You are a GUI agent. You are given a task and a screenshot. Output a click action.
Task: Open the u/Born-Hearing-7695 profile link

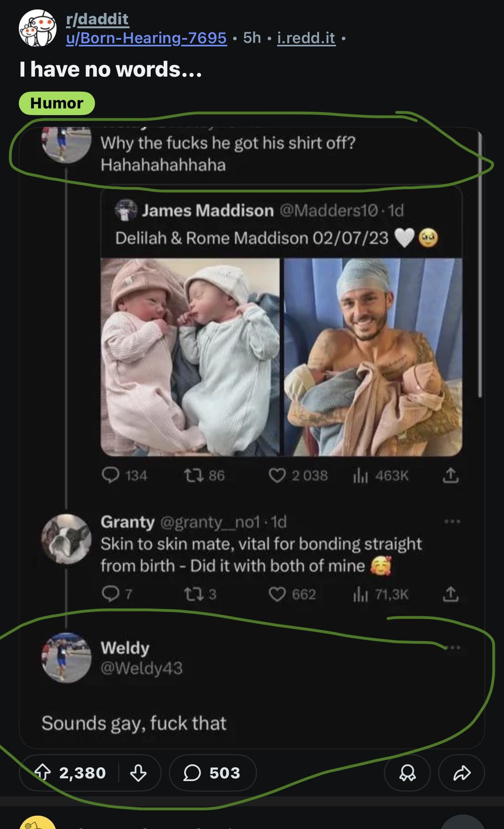click(x=146, y=38)
